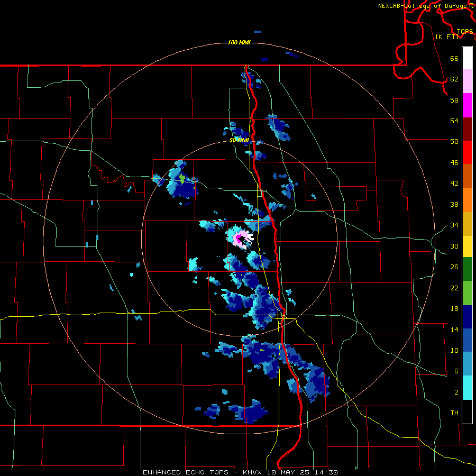Click the legend value 54
476x476 pixels.
(454, 121)
